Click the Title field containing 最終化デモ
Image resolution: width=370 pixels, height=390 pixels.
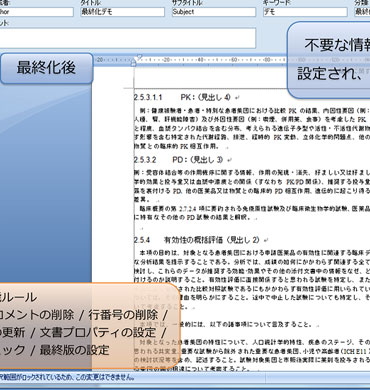123,12
